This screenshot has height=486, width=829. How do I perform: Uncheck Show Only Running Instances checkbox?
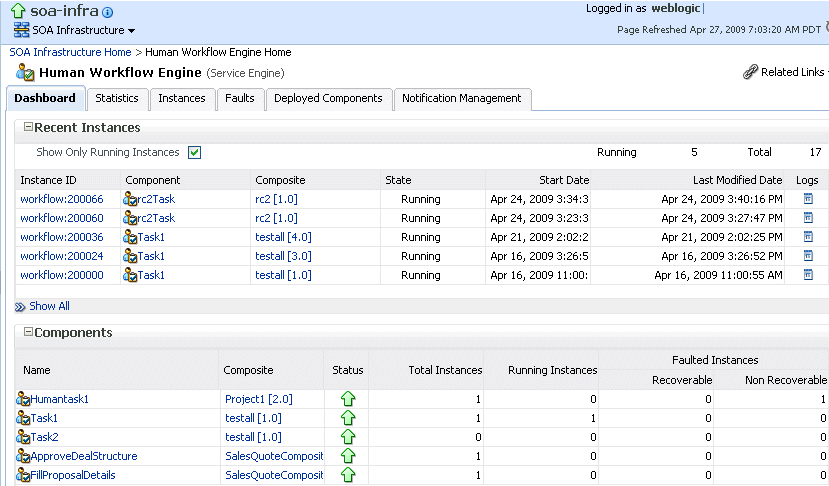[x=195, y=153]
